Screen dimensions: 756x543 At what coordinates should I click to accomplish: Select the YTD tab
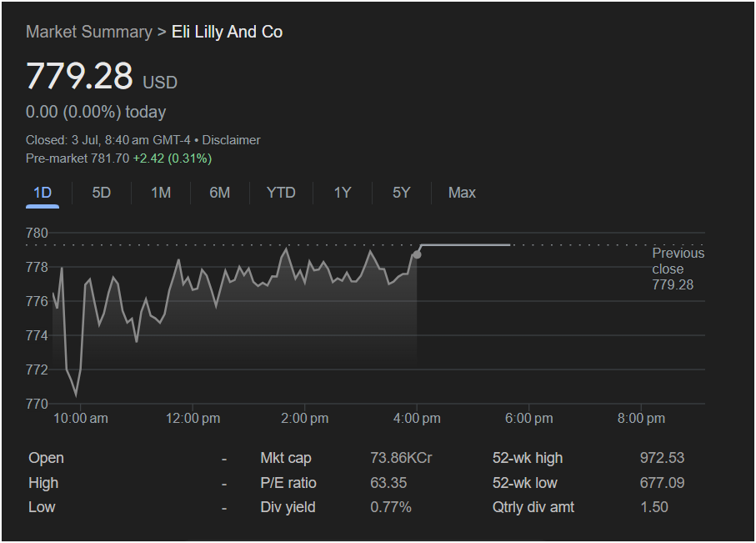pos(281,193)
